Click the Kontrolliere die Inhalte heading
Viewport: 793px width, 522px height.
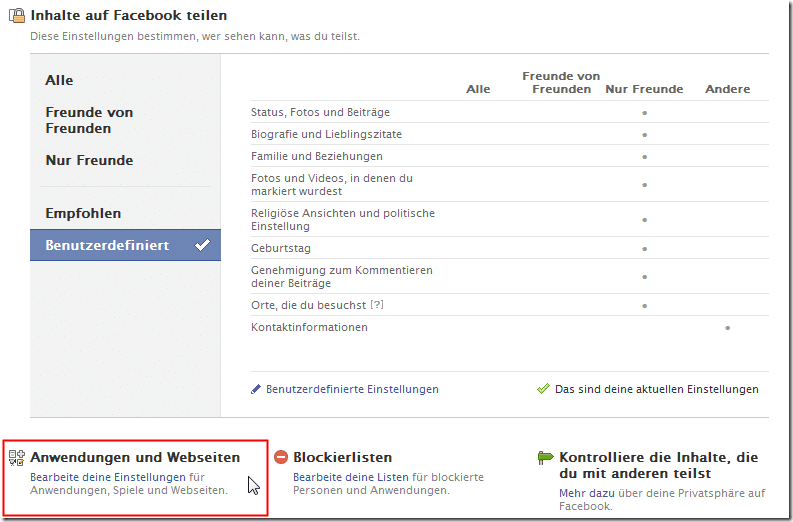click(658, 465)
